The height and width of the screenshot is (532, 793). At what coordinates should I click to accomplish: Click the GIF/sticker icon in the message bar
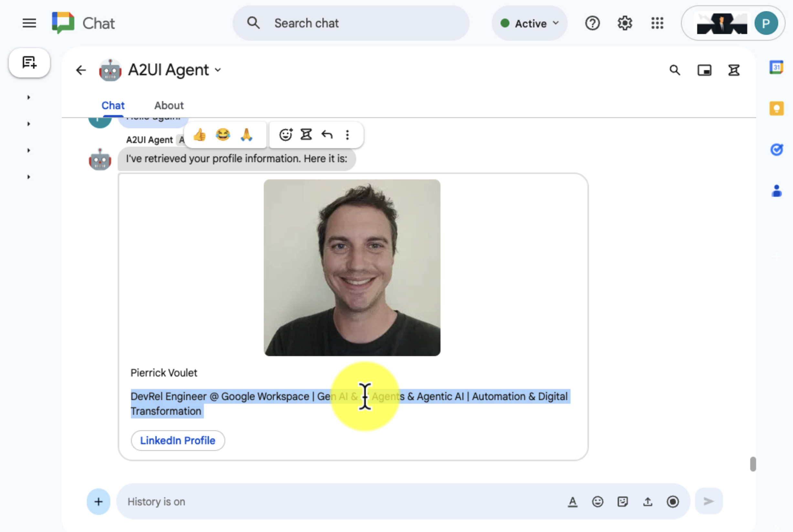click(x=623, y=502)
